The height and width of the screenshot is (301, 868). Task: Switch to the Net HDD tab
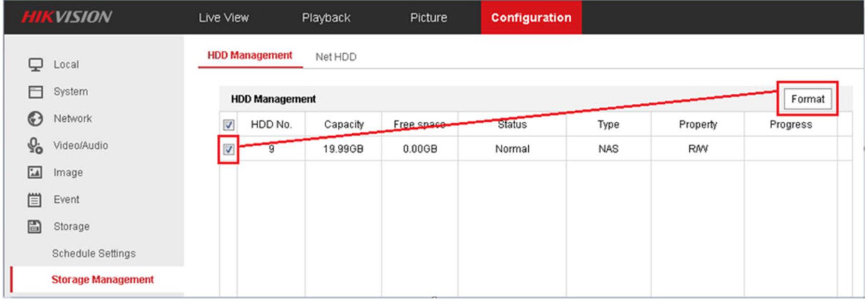(336, 57)
